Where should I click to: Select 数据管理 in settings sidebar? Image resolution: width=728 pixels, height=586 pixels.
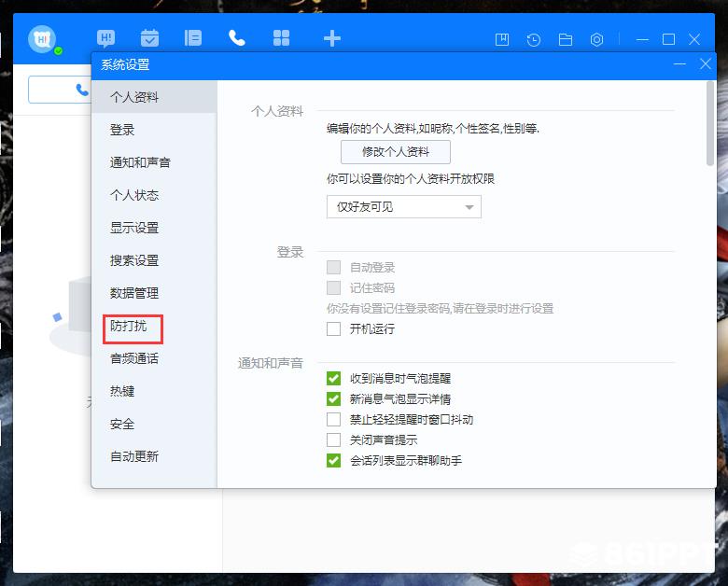pyautogui.click(x=154, y=293)
